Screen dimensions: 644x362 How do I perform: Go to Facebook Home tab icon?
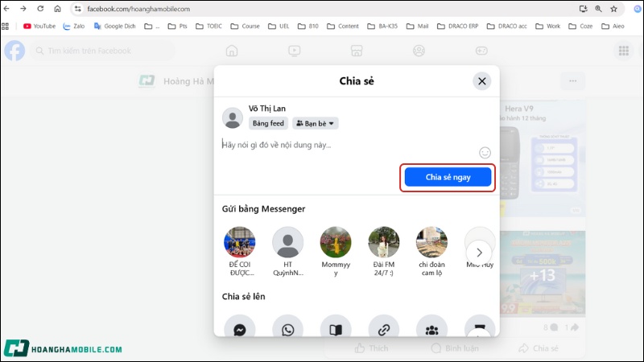coord(232,51)
